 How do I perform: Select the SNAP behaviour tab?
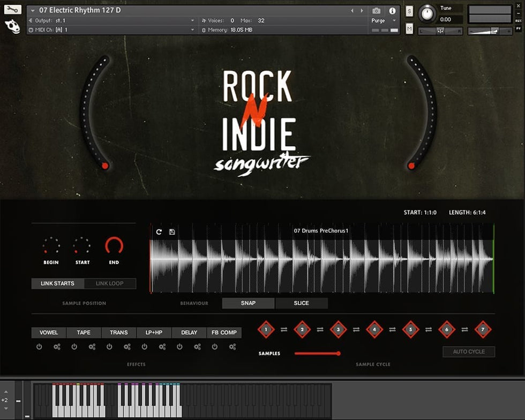coord(248,303)
